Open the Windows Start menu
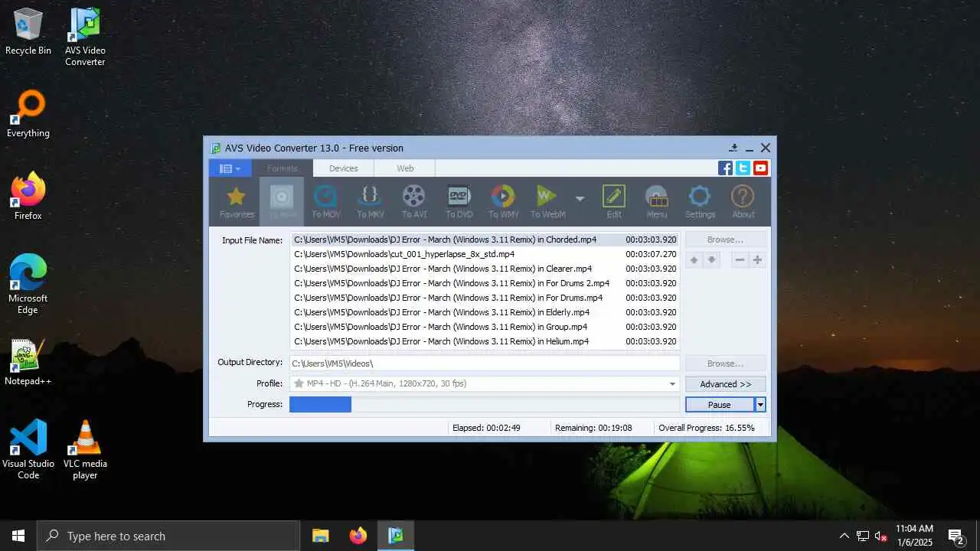This screenshot has height=551, width=980. [x=18, y=536]
